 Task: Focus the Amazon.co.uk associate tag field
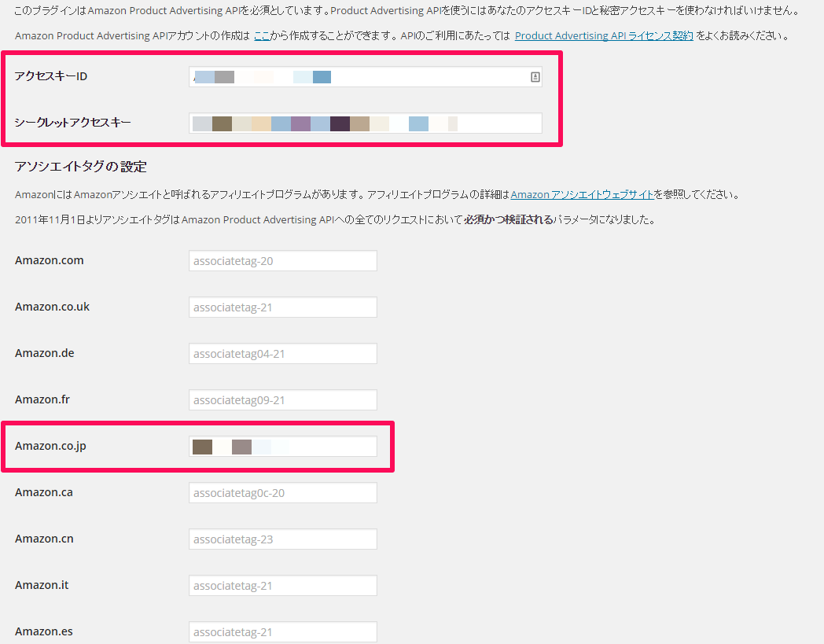click(x=283, y=307)
